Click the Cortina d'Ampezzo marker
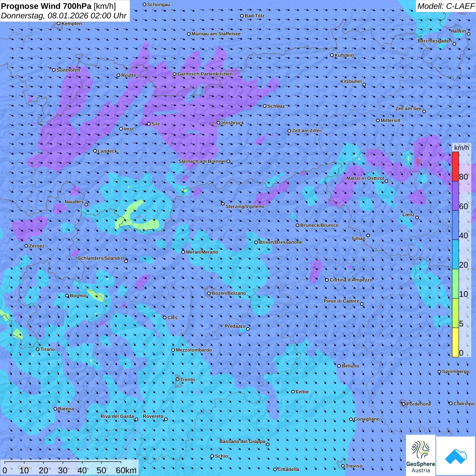The width and height of the screenshot is (476, 476). [x=327, y=280]
